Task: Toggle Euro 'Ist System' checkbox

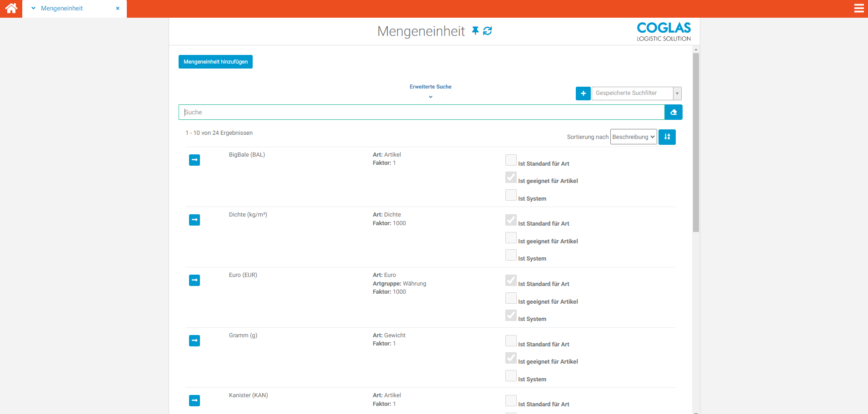Action: pos(511,315)
